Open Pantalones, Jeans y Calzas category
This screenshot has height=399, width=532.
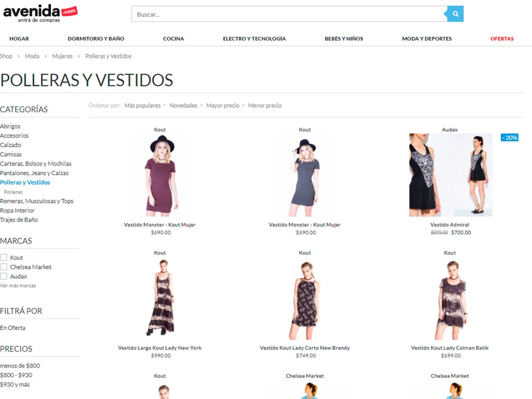[x=34, y=173]
